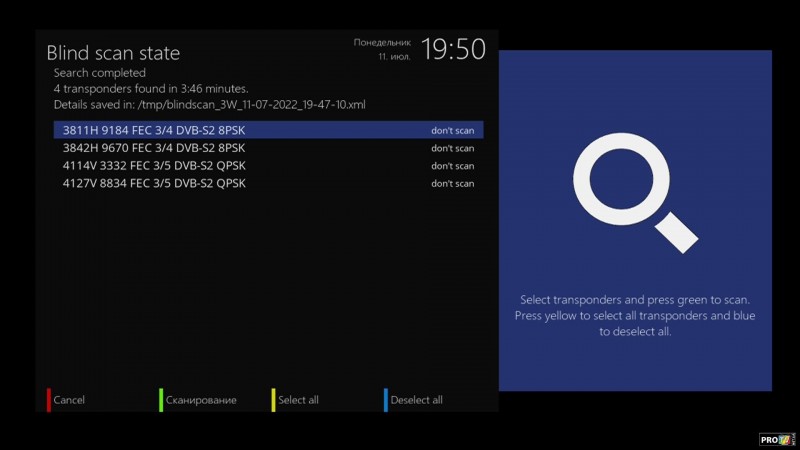Select transponder 3811H 9184 FEC 3/4 row

(154, 130)
